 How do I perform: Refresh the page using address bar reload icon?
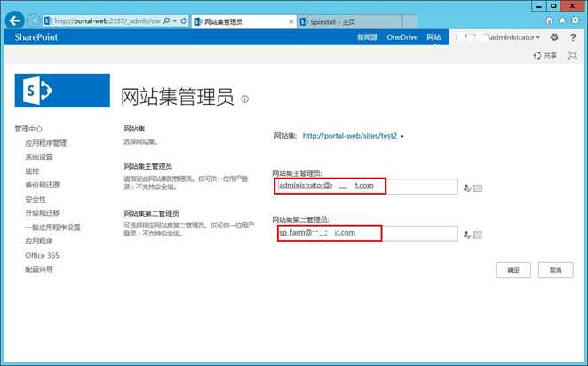click(x=183, y=21)
